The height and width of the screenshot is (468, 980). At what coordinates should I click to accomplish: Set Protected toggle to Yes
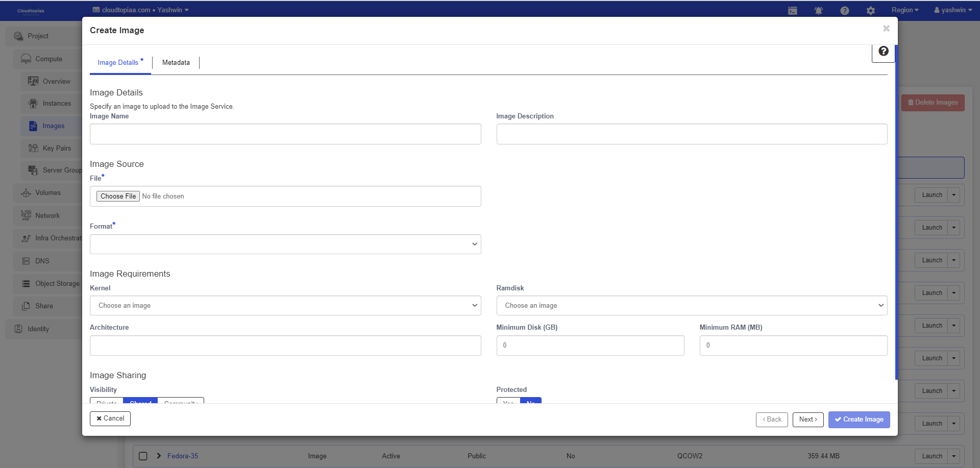pyautogui.click(x=508, y=401)
